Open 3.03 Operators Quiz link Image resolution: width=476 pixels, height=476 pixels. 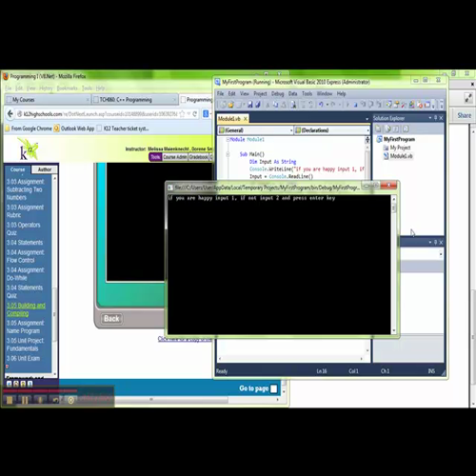23,228
